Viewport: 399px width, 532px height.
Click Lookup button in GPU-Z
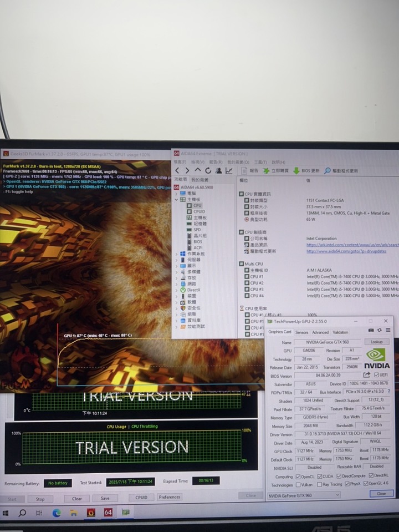pyautogui.click(x=376, y=342)
